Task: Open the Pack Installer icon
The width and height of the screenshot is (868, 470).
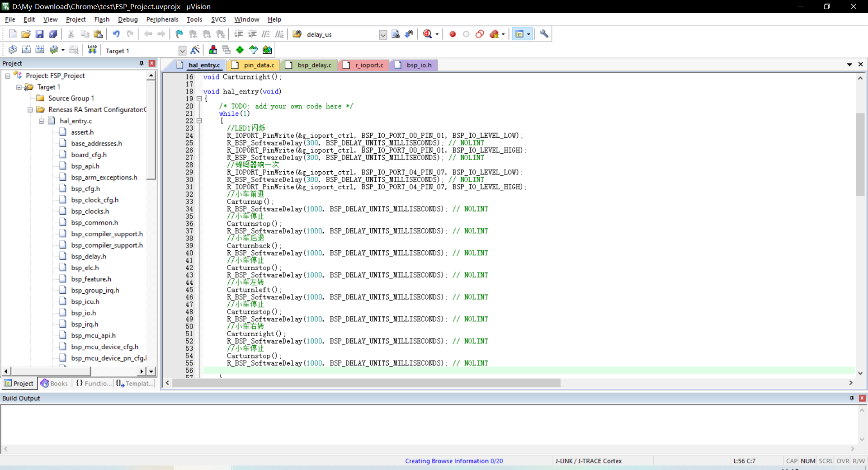Action: pos(267,50)
